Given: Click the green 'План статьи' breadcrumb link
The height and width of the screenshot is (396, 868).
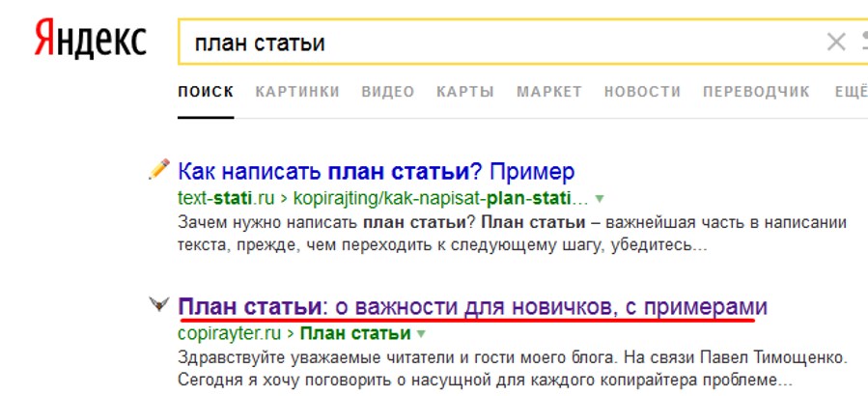Looking at the screenshot, I should [x=355, y=333].
